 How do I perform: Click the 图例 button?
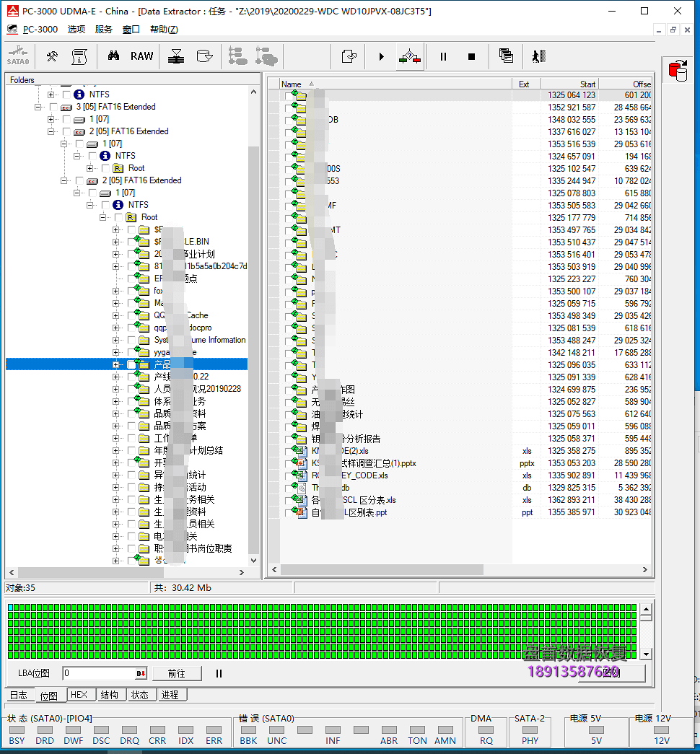611,673
